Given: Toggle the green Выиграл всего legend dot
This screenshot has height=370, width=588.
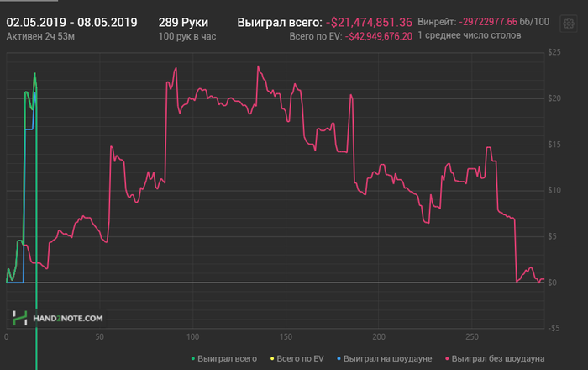Looking at the screenshot, I should pos(192,359).
